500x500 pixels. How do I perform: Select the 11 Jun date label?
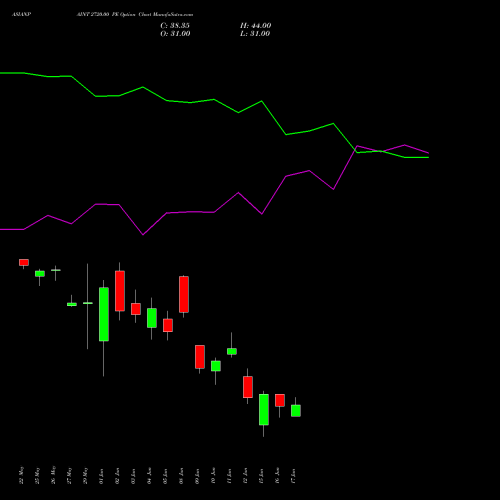tap(229, 476)
